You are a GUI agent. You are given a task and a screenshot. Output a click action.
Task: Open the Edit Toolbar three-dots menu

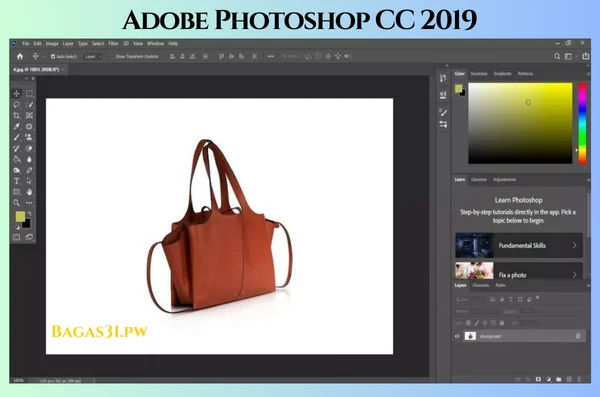(29, 203)
